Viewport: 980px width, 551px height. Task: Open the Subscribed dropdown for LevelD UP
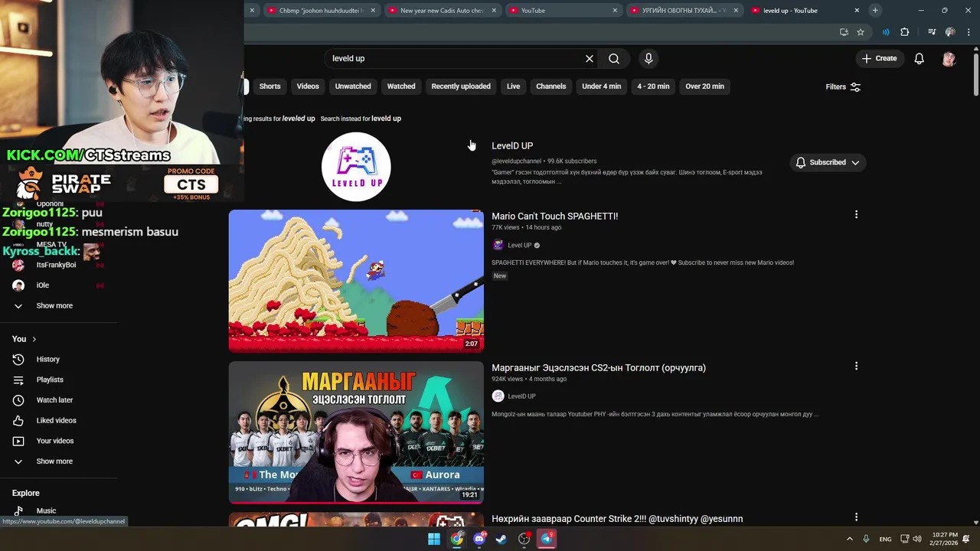pyautogui.click(x=828, y=162)
